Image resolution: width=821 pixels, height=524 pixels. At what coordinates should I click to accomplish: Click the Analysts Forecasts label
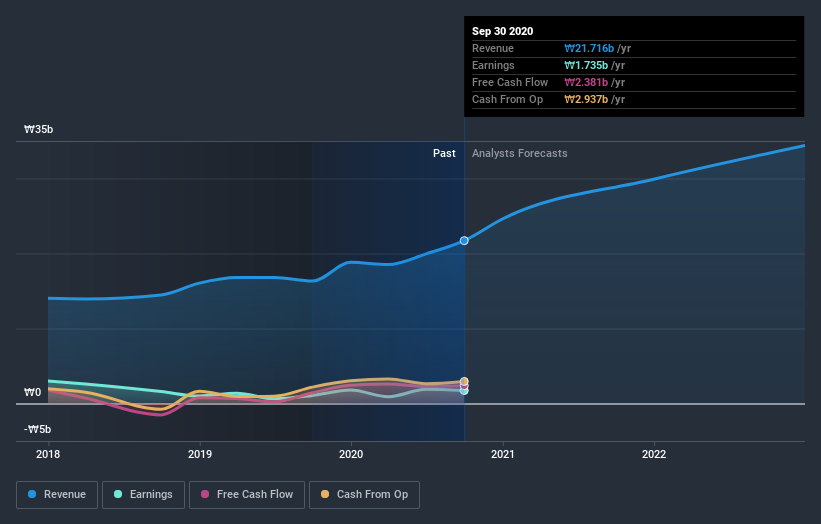pyautogui.click(x=519, y=153)
